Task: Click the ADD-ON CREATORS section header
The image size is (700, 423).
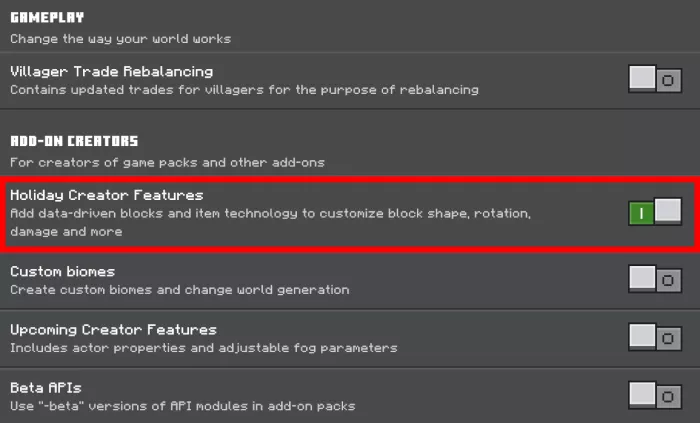Action: (74, 141)
